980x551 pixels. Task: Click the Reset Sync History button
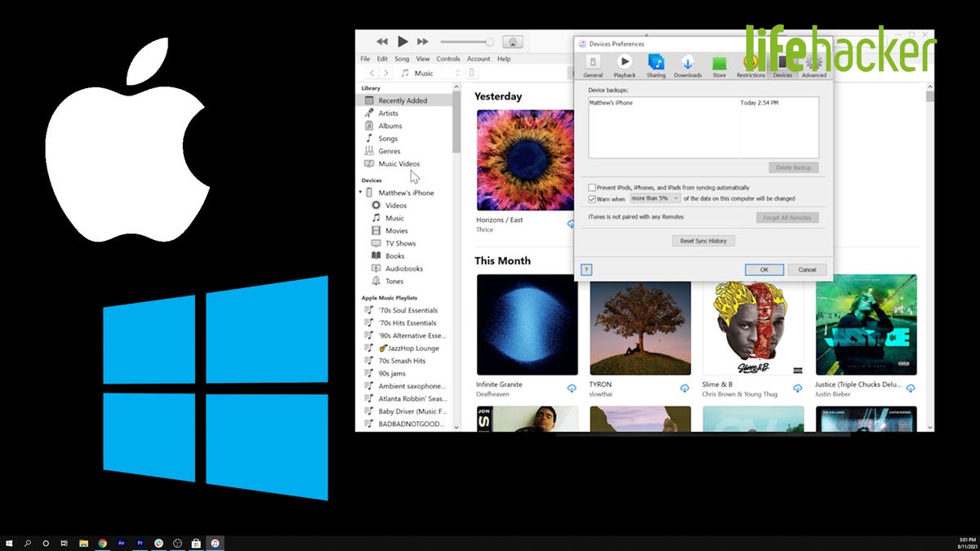[703, 241]
